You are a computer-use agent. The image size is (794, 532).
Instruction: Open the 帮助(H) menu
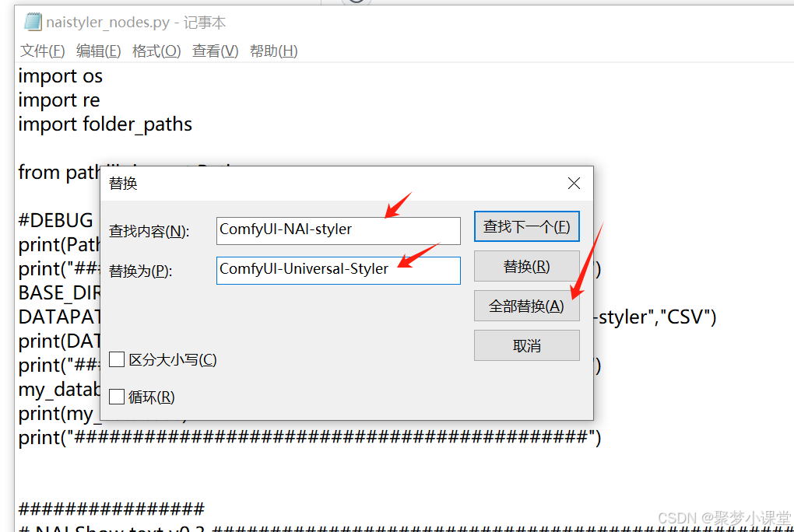273,51
